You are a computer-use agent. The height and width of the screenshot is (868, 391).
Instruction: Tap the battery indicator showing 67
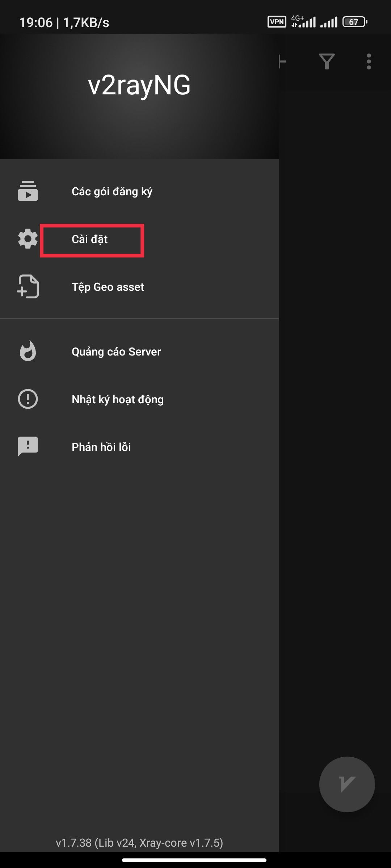point(355,22)
